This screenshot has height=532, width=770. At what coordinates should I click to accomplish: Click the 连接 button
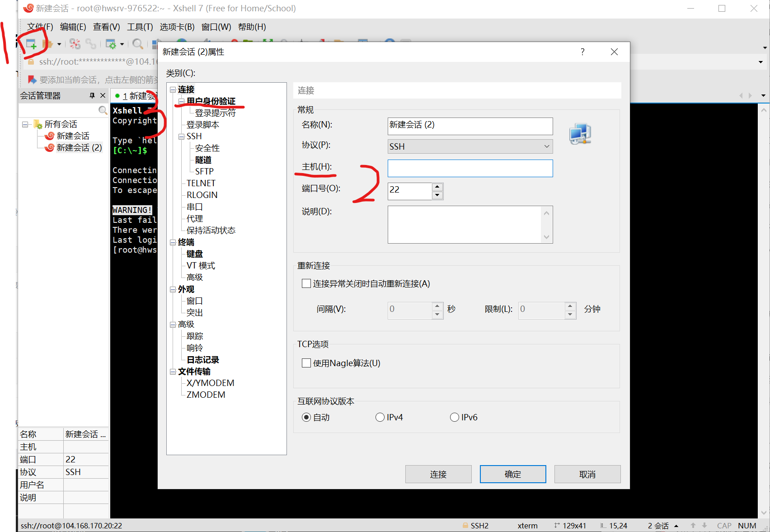(x=438, y=474)
